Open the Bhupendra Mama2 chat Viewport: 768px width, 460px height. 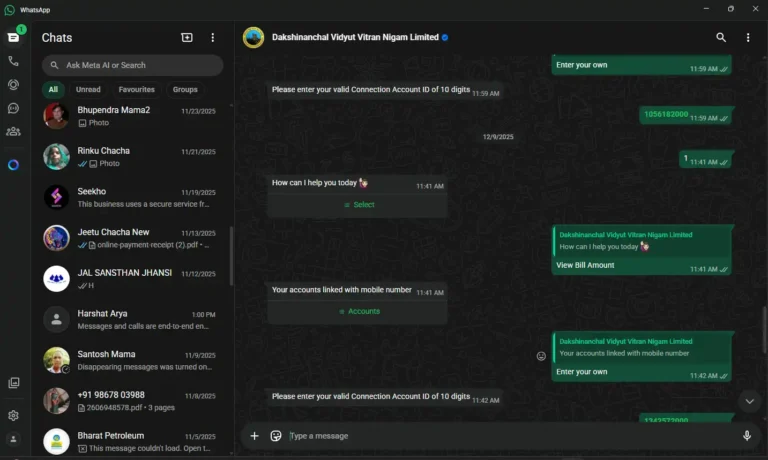click(x=131, y=116)
